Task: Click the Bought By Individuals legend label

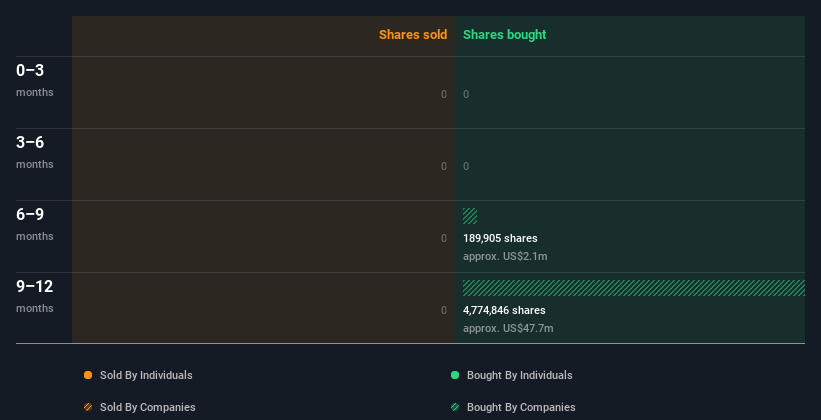Action: 519,375
